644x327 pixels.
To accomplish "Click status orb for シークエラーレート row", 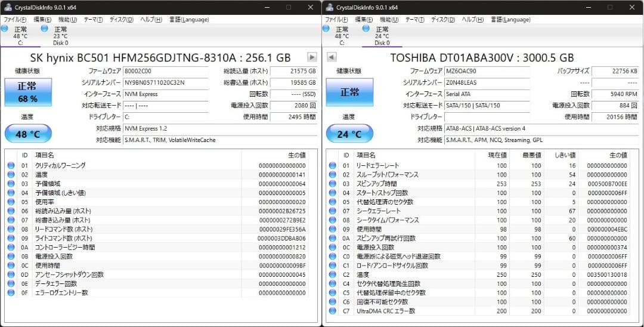I will coord(332,211).
